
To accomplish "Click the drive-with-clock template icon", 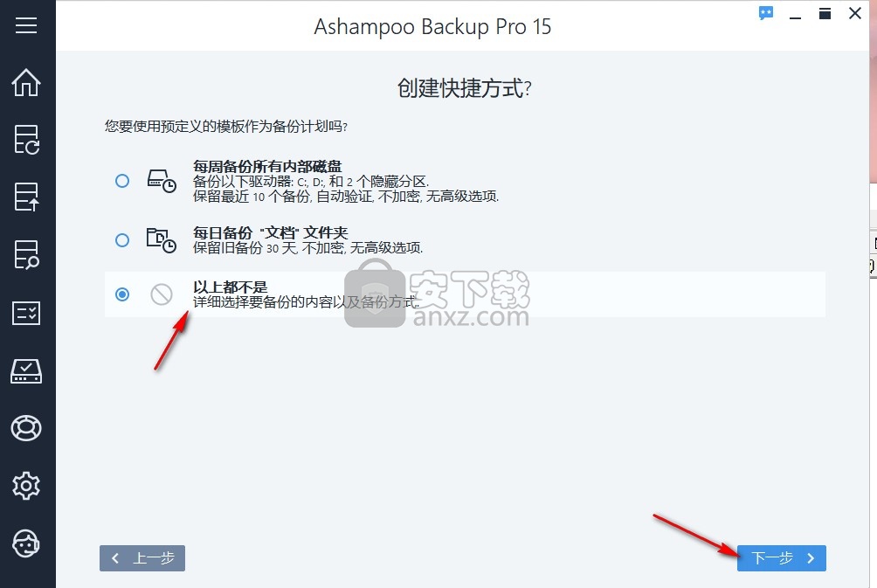I will (162, 181).
